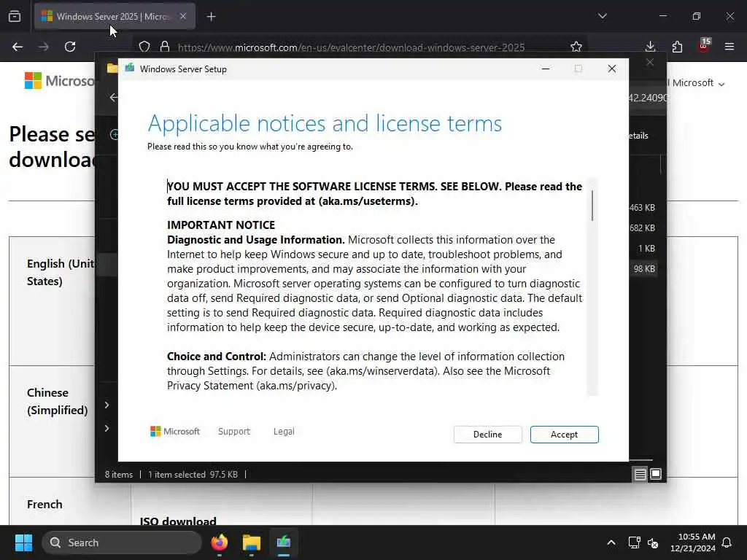Click '8 items' status bar text

tap(119, 474)
